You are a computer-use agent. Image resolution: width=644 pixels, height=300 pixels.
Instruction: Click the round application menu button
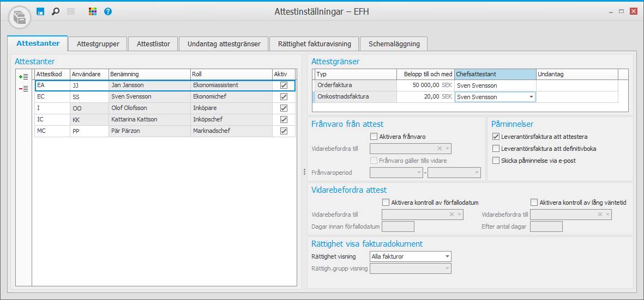pos(20,17)
